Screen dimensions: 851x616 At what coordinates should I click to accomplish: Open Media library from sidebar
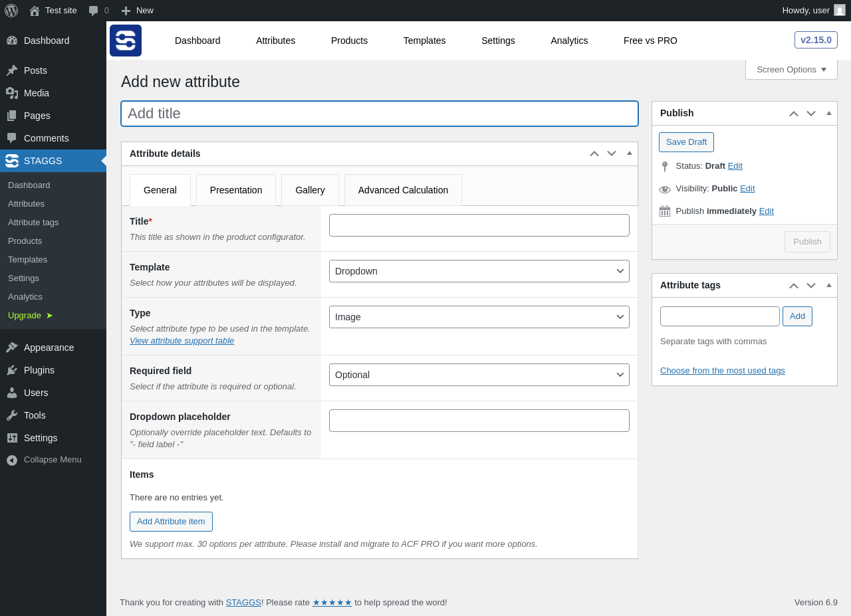pyautogui.click(x=37, y=93)
